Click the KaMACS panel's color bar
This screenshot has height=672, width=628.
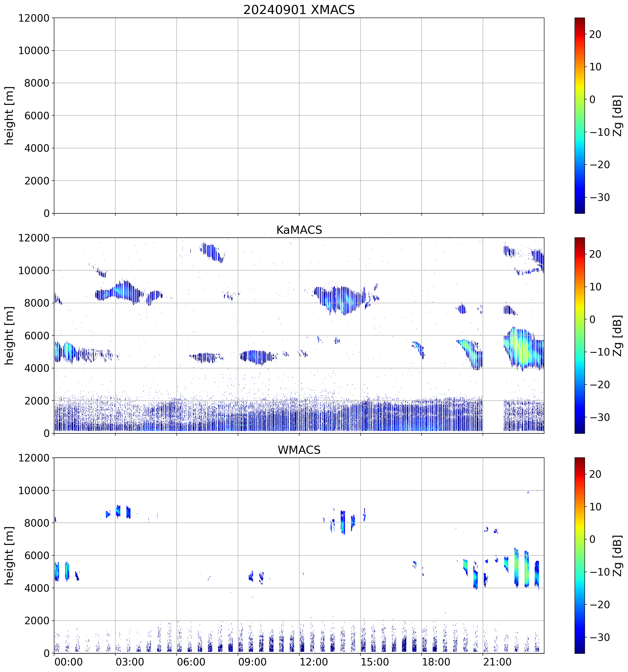click(579, 335)
